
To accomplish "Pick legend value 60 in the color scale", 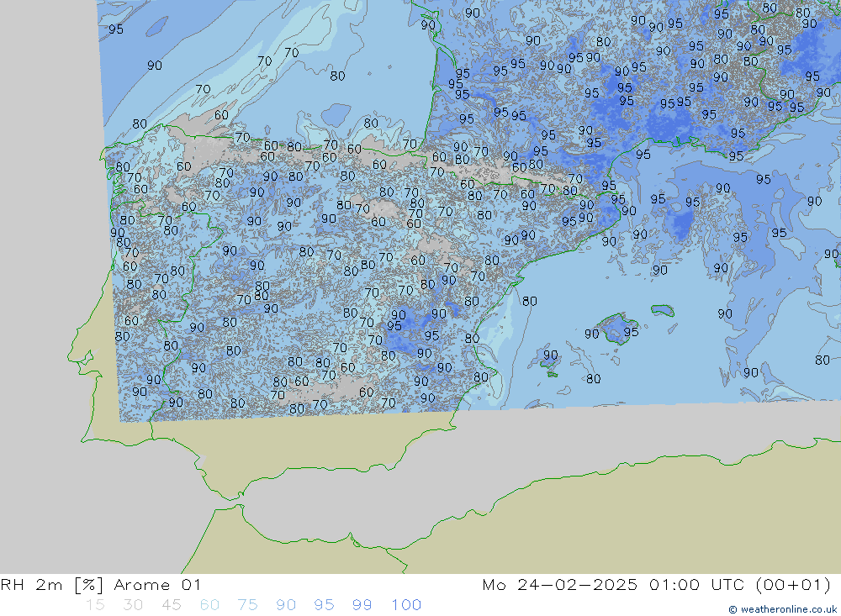I will click(x=209, y=605).
